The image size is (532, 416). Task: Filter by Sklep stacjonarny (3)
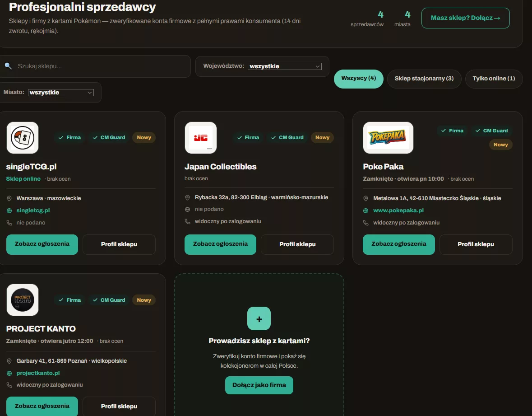[424, 79]
